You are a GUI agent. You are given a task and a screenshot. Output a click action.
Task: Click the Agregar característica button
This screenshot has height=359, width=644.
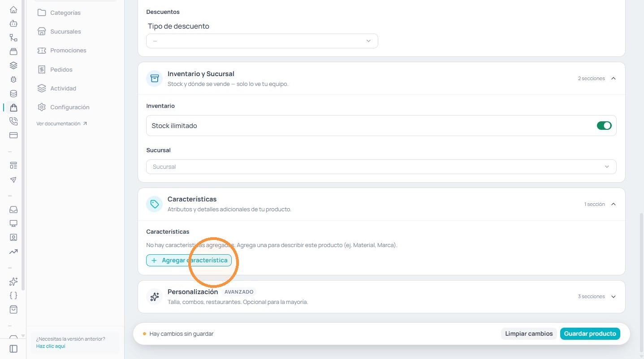click(189, 261)
